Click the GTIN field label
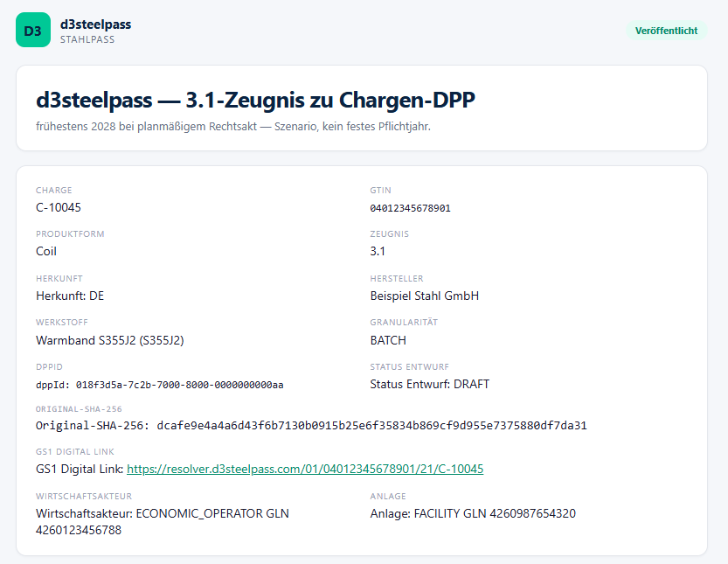The width and height of the screenshot is (728, 564). coord(381,190)
